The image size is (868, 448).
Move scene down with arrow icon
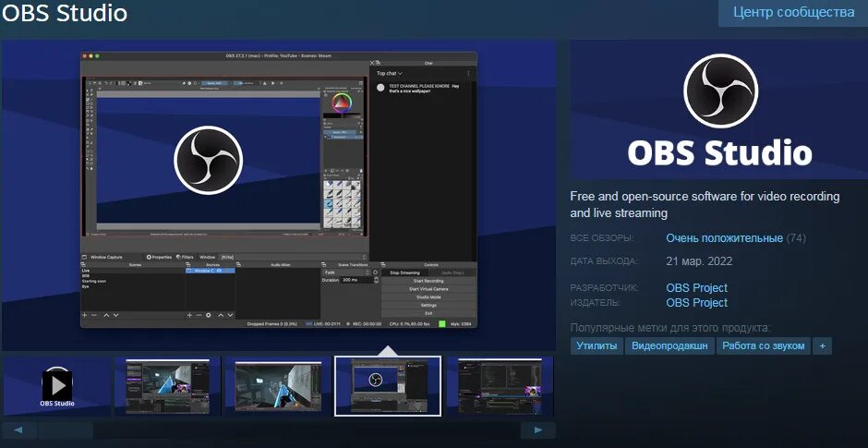click(115, 315)
